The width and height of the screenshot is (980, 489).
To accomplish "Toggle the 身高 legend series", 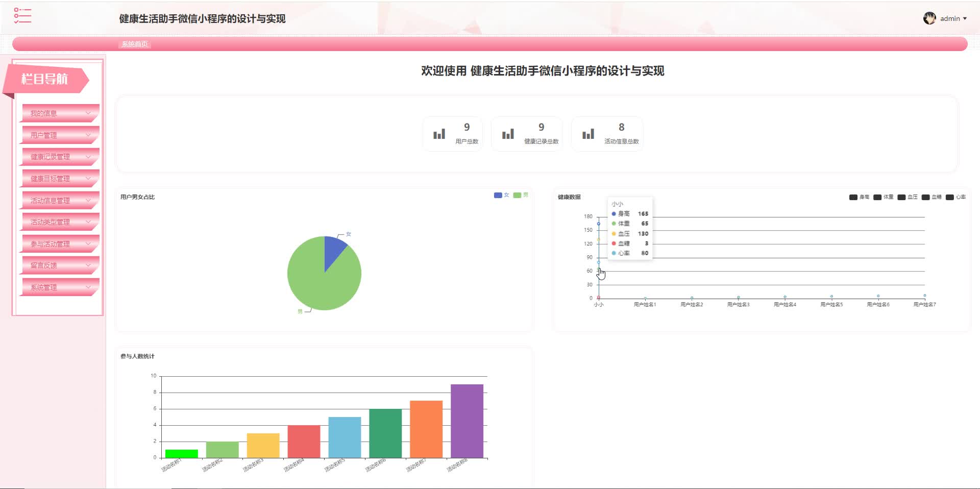I will pyautogui.click(x=859, y=197).
